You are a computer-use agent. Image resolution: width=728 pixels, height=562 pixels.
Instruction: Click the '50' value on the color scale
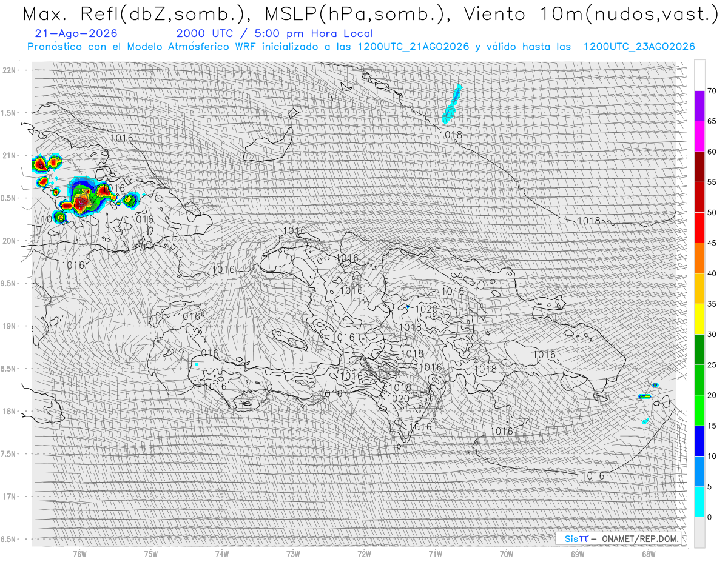click(x=712, y=213)
